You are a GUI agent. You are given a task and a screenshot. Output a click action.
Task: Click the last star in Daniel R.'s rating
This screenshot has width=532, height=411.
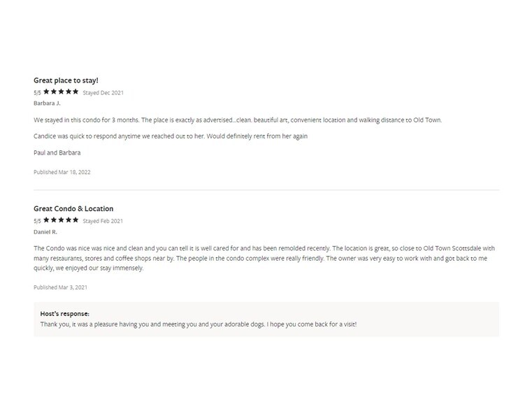click(76, 220)
